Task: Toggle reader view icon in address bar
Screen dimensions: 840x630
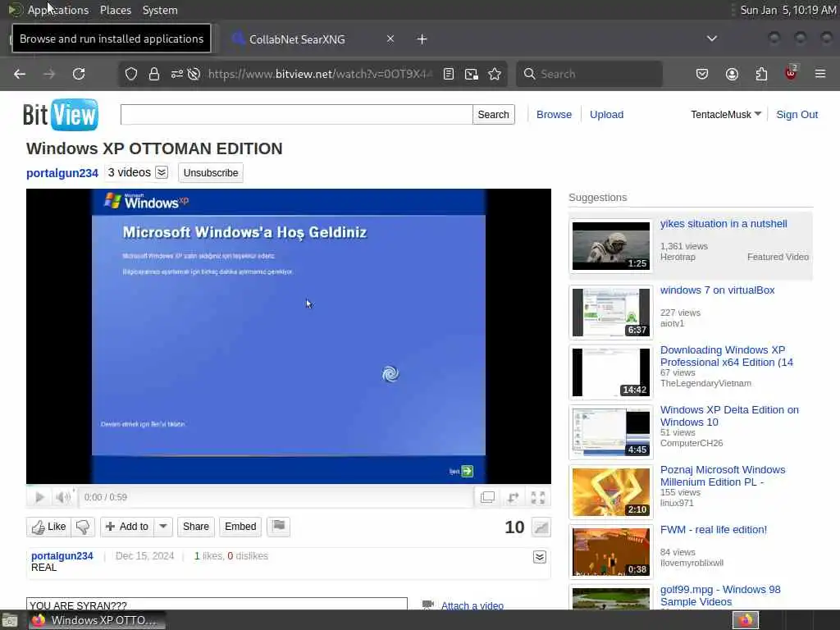Action: pos(449,74)
